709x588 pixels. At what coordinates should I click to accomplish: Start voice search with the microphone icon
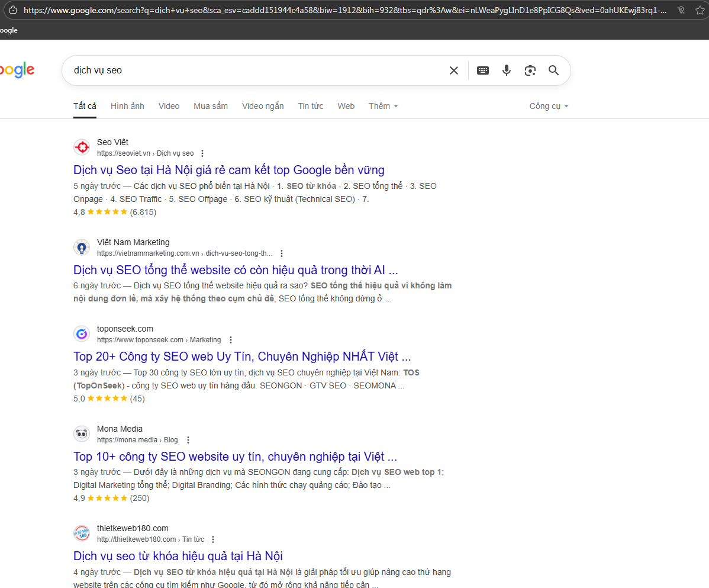507,70
